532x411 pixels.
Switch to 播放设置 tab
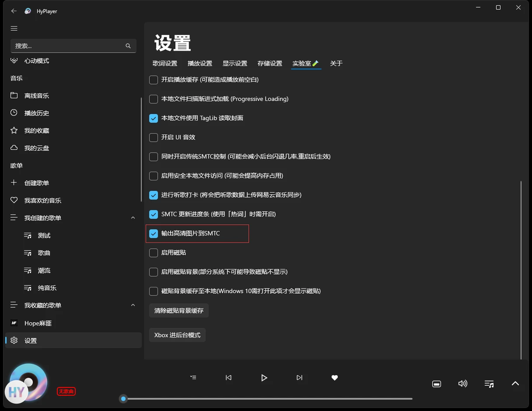(200, 63)
